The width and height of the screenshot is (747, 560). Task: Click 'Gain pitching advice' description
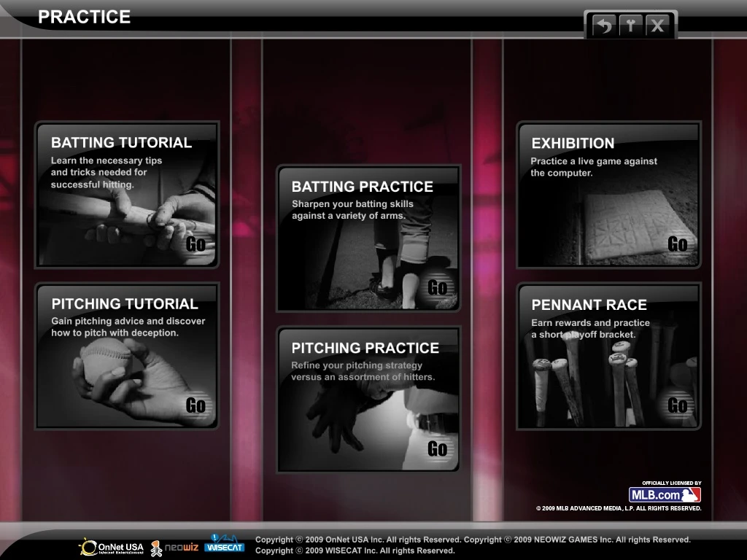pos(128,327)
